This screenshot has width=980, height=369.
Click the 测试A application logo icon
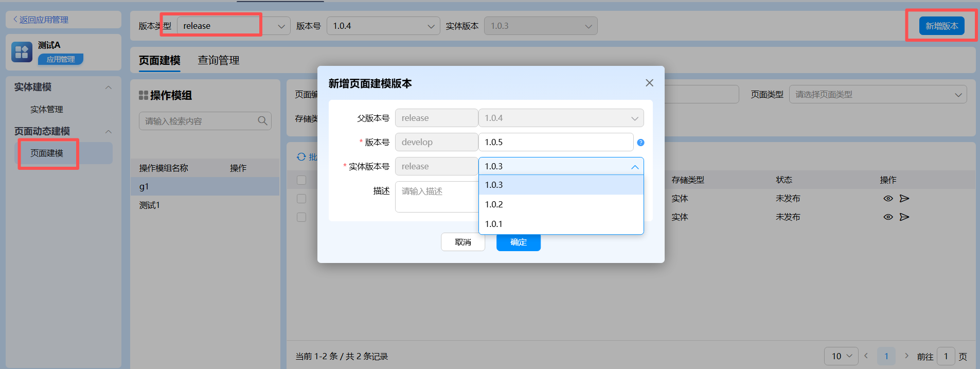click(22, 52)
